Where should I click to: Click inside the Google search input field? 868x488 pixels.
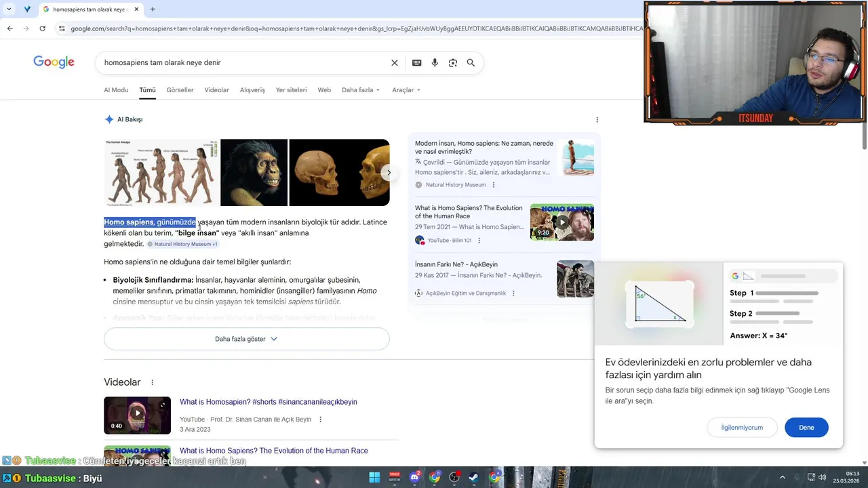(x=244, y=63)
